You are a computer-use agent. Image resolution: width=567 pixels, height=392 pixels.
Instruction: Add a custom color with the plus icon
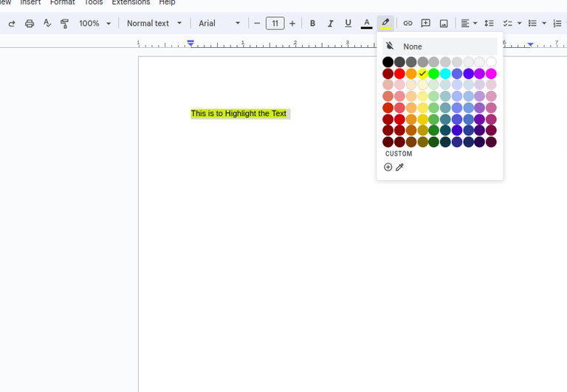pyautogui.click(x=388, y=168)
